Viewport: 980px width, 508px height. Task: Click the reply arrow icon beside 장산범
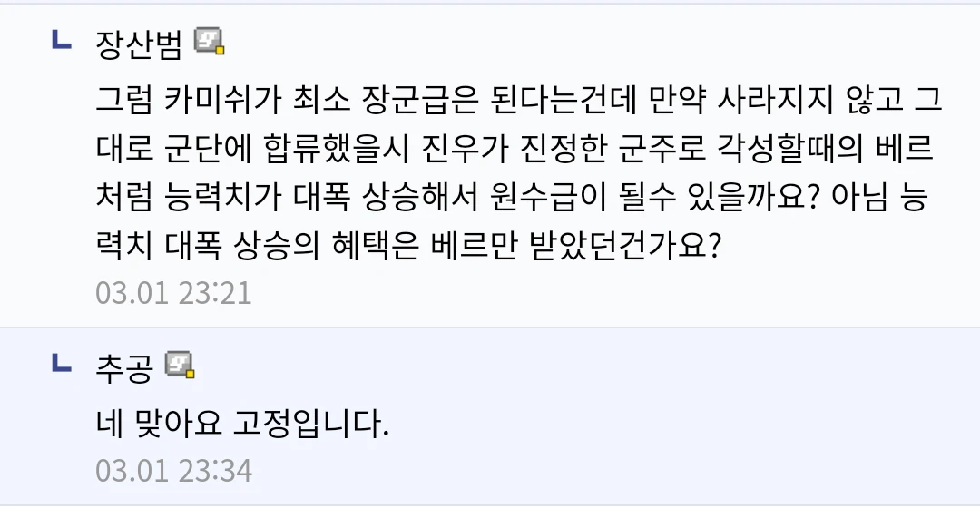62,40
